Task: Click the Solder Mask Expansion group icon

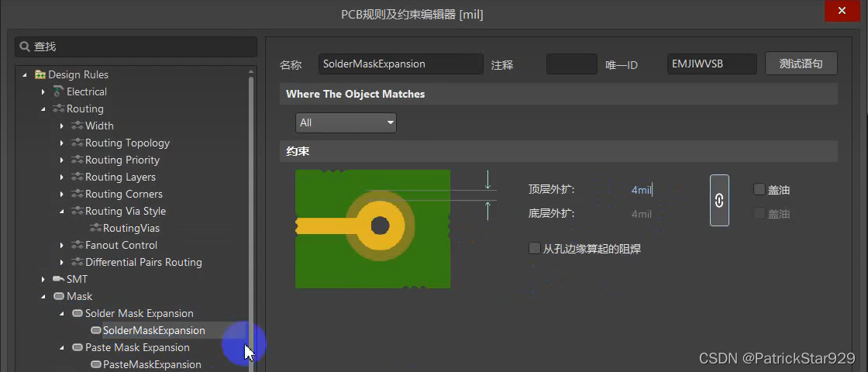Action: pyautogui.click(x=77, y=313)
